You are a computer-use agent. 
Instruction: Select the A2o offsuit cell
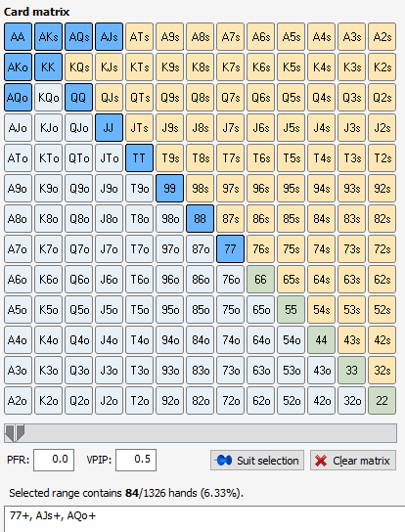(x=18, y=401)
